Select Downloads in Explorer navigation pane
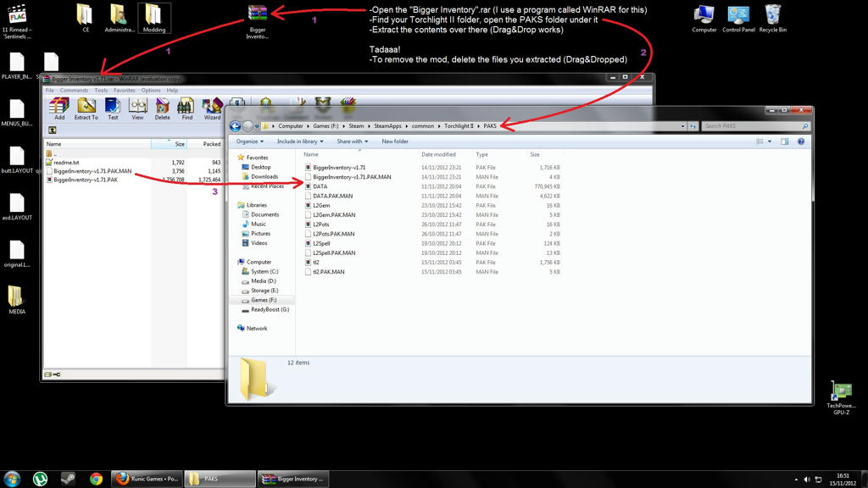The width and height of the screenshot is (868, 488). click(264, 176)
